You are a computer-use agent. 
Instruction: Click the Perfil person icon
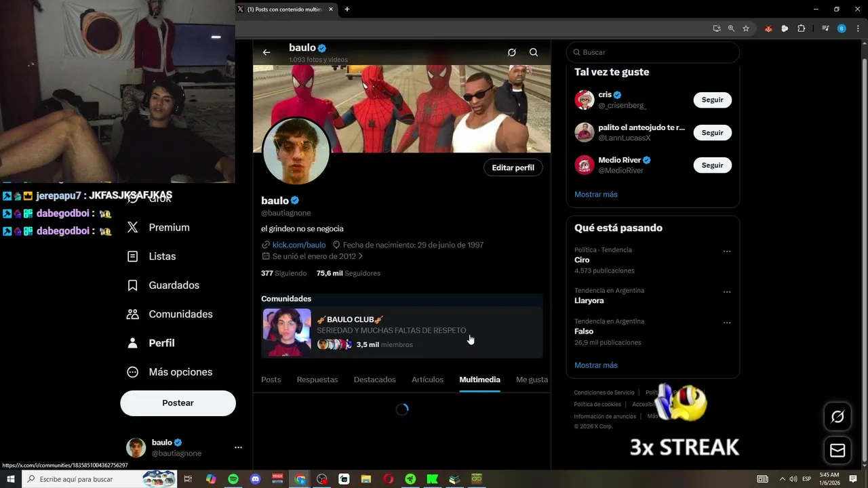tap(133, 343)
